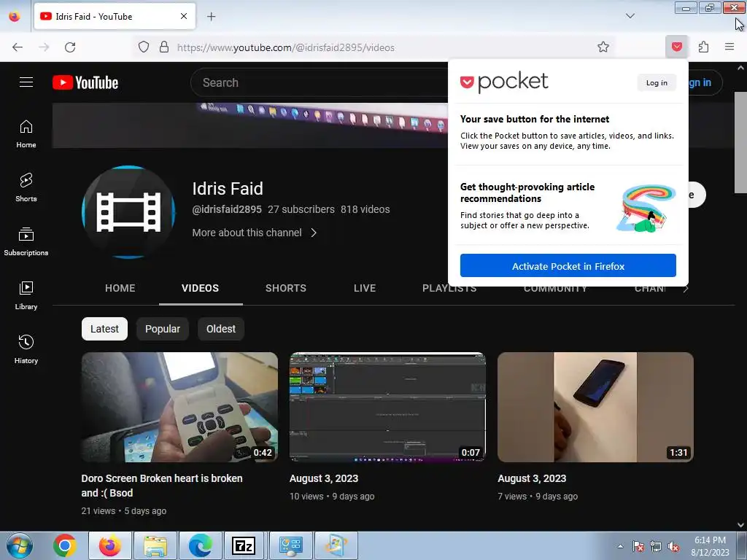This screenshot has height=560, width=747.
Task: Open the Extensions puzzle icon
Action: [703, 47]
